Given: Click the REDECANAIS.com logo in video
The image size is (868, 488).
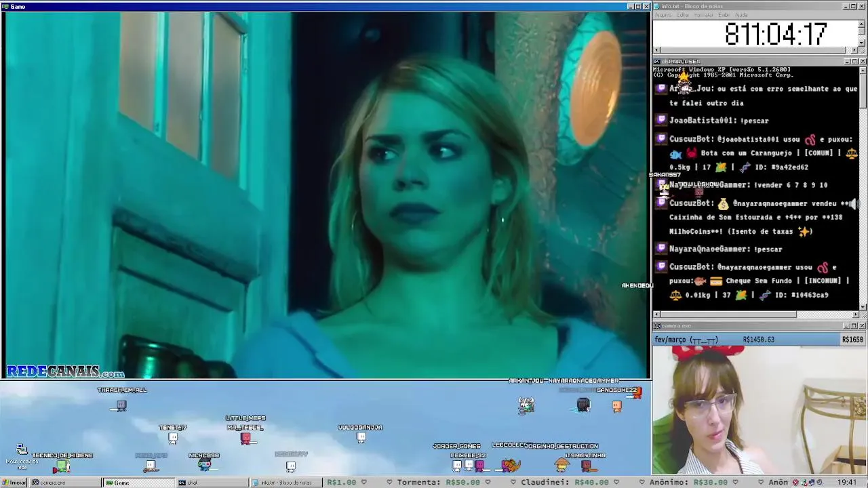Looking at the screenshot, I should click(66, 372).
